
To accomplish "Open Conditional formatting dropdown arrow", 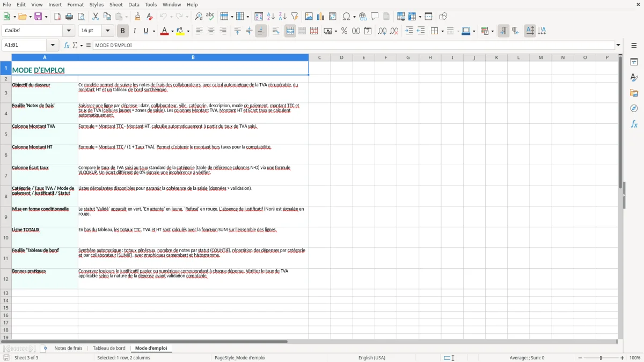I will coord(492,31).
